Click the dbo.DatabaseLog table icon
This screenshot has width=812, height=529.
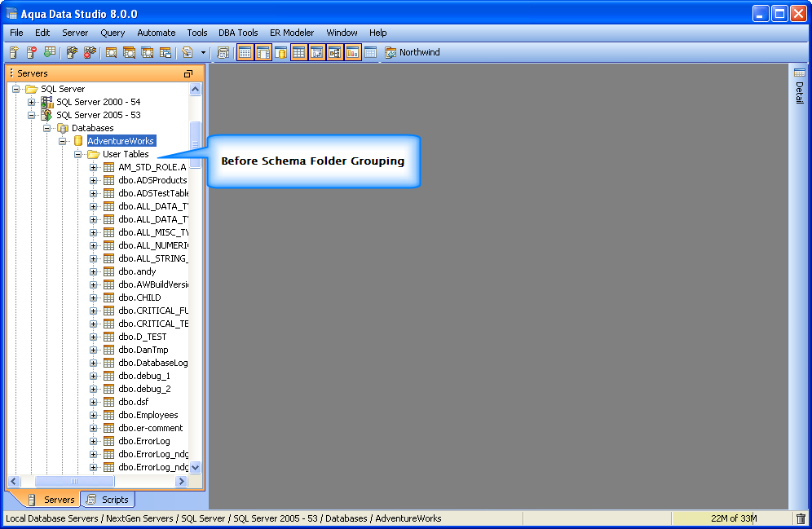click(108, 363)
